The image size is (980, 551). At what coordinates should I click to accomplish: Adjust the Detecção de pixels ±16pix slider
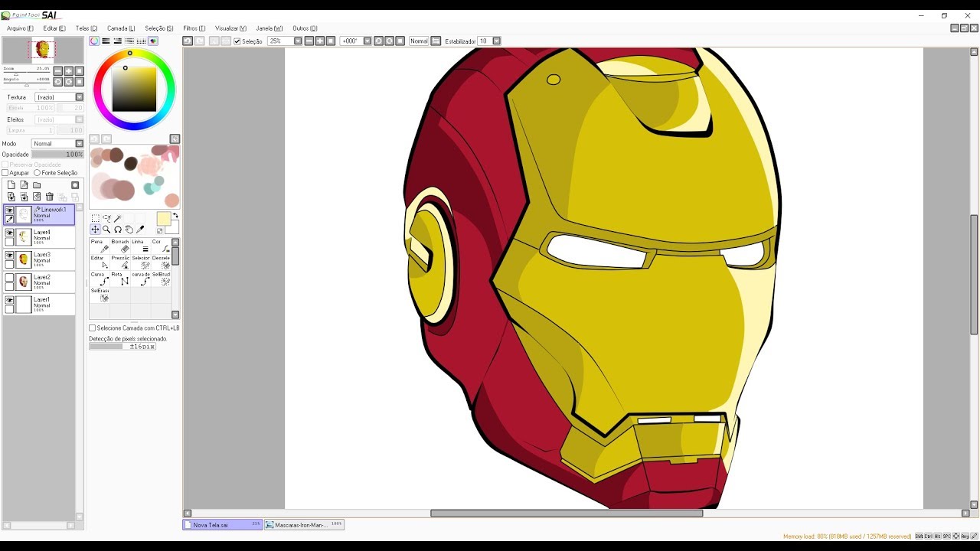point(122,347)
